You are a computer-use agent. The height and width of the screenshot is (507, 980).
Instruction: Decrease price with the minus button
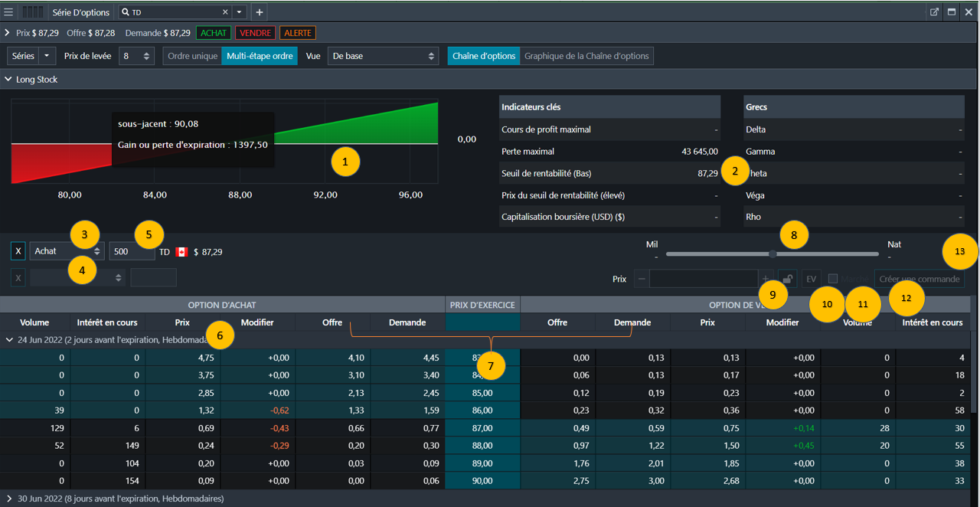coord(641,280)
